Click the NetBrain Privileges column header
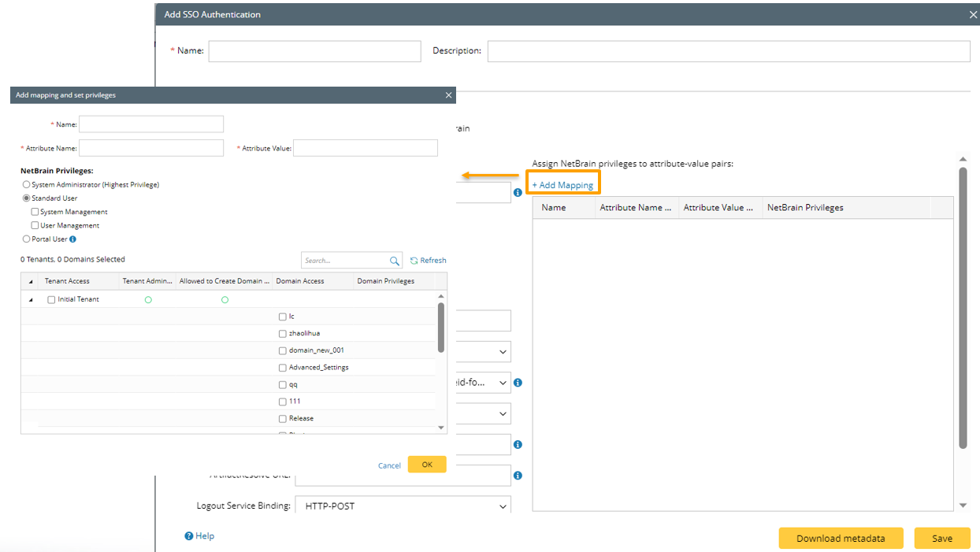Image resolution: width=980 pixels, height=552 pixels. pyautogui.click(x=805, y=208)
